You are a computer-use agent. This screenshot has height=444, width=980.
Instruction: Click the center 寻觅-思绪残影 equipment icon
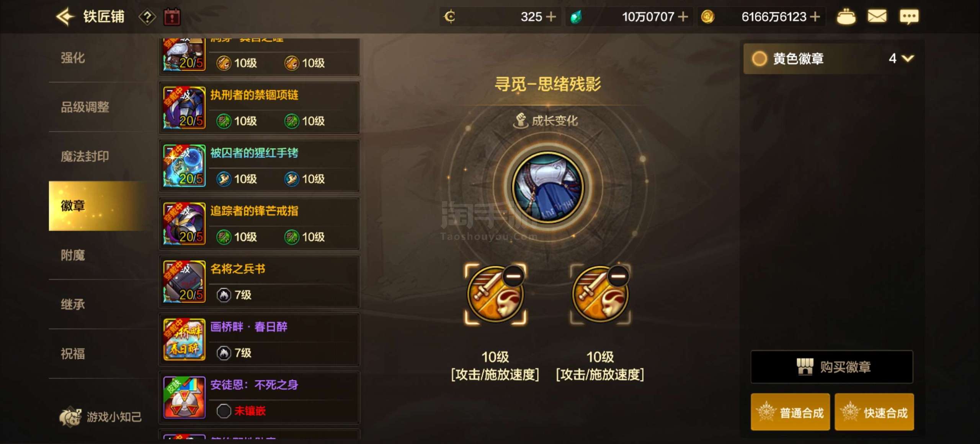548,187
